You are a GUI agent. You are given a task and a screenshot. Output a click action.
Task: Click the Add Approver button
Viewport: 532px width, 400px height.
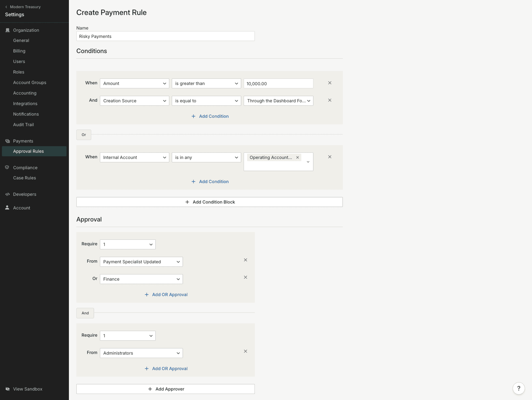pyautogui.click(x=165, y=389)
